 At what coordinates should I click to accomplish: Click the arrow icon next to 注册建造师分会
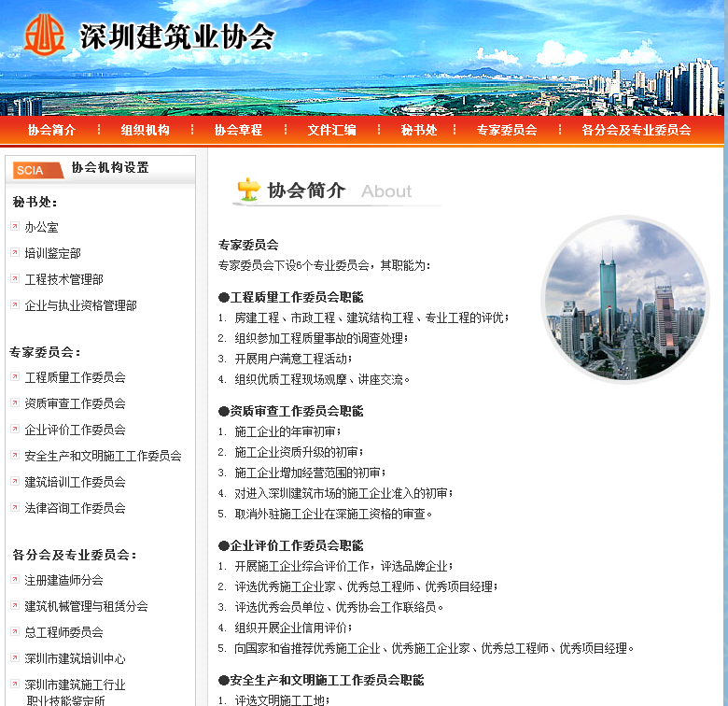point(15,579)
